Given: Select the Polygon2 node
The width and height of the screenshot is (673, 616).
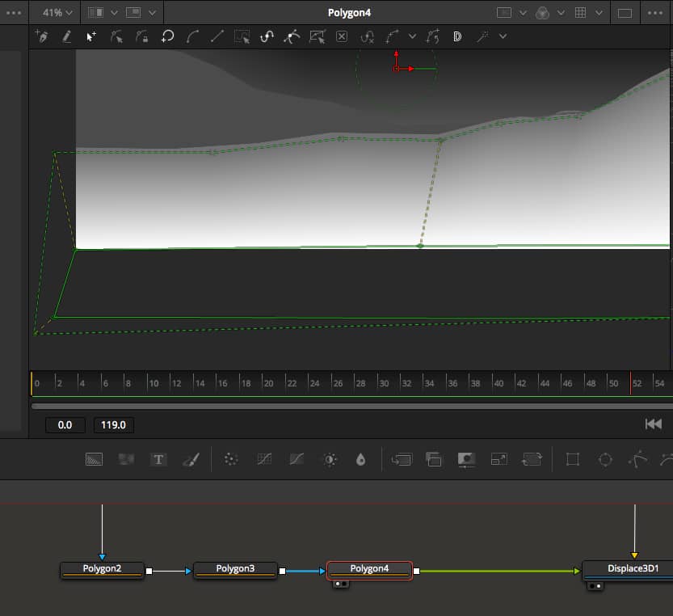Looking at the screenshot, I should click(x=102, y=570).
